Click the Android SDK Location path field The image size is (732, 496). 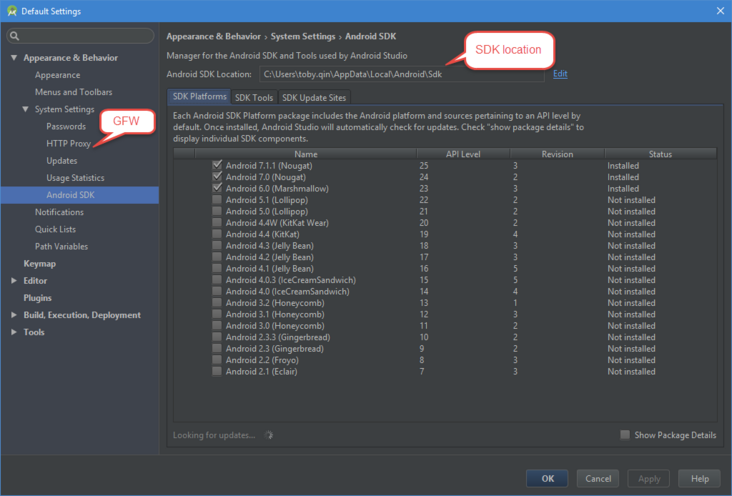402,74
